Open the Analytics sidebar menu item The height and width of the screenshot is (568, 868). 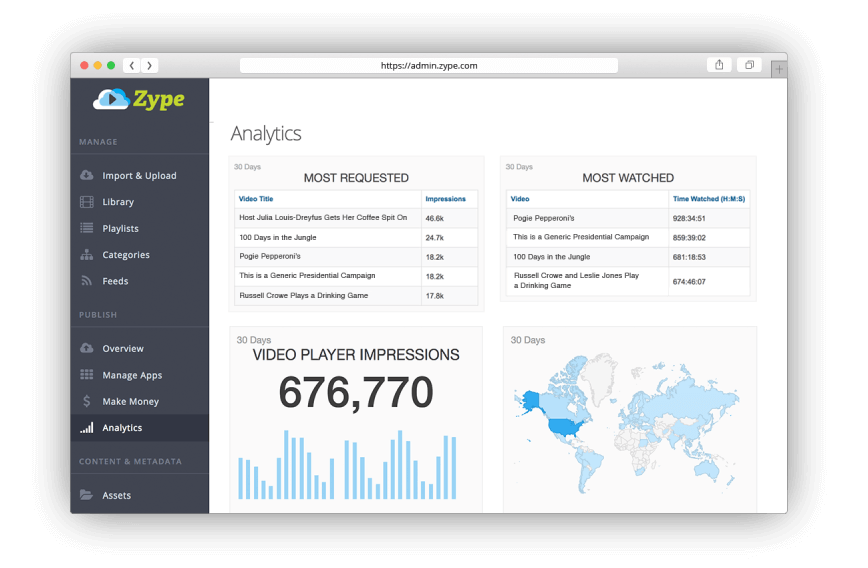(x=122, y=428)
